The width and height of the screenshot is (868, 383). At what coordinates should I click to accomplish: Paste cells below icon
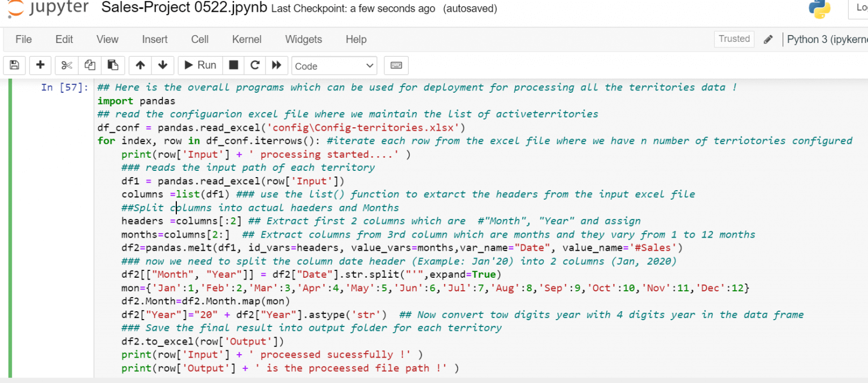coord(113,66)
